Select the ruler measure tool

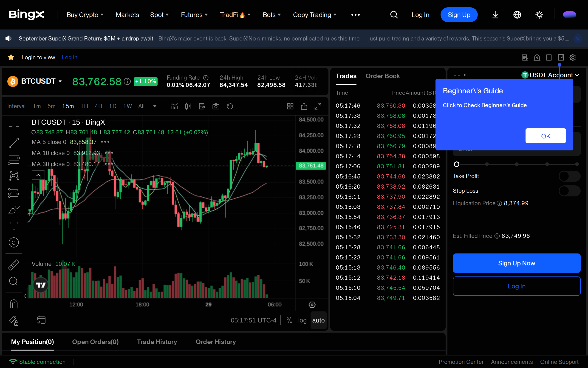coord(14,265)
